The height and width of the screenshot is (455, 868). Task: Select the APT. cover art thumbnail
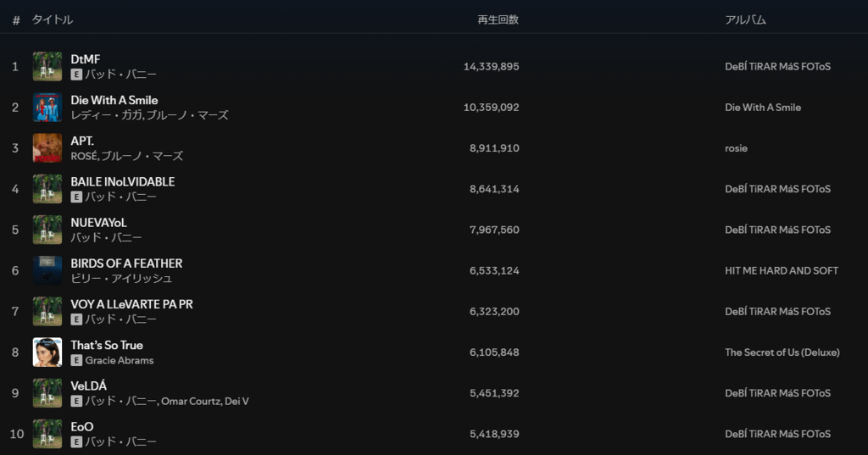(47, 147)
